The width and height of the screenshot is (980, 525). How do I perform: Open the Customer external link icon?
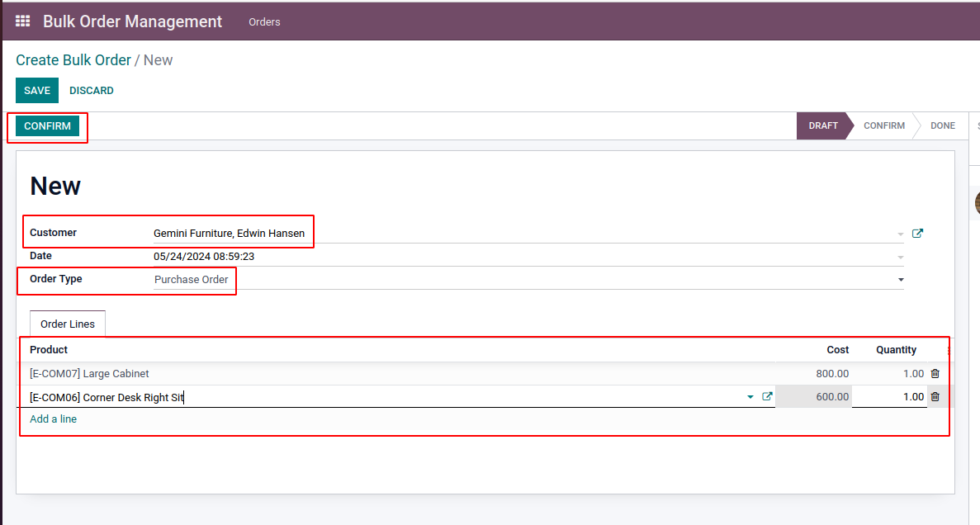point(917,233)
